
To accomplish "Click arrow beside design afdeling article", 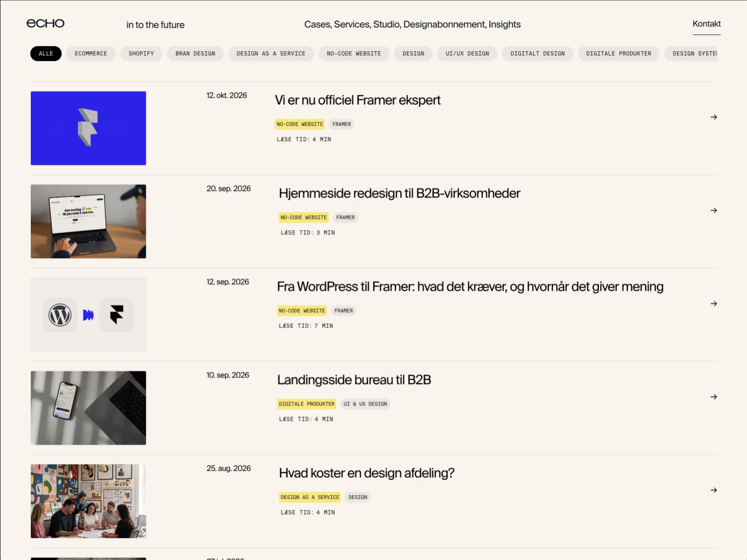I will (x=713, y=490).
